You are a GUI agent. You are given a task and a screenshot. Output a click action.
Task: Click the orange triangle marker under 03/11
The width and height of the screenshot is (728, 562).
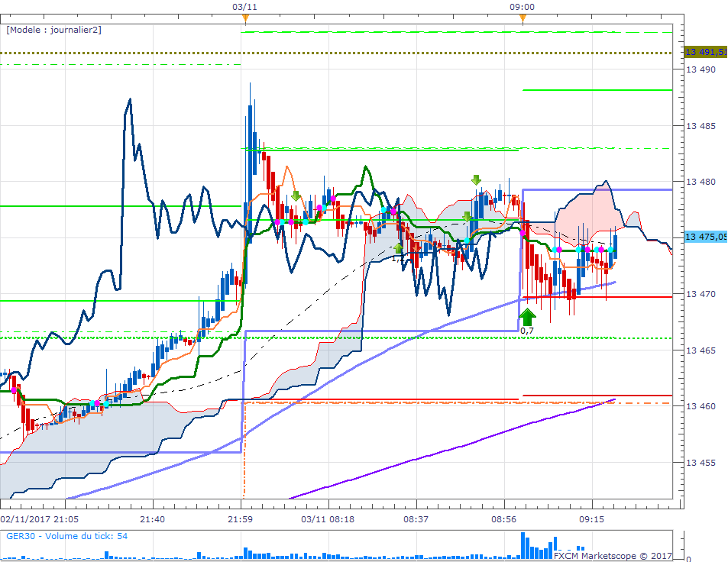246,18
